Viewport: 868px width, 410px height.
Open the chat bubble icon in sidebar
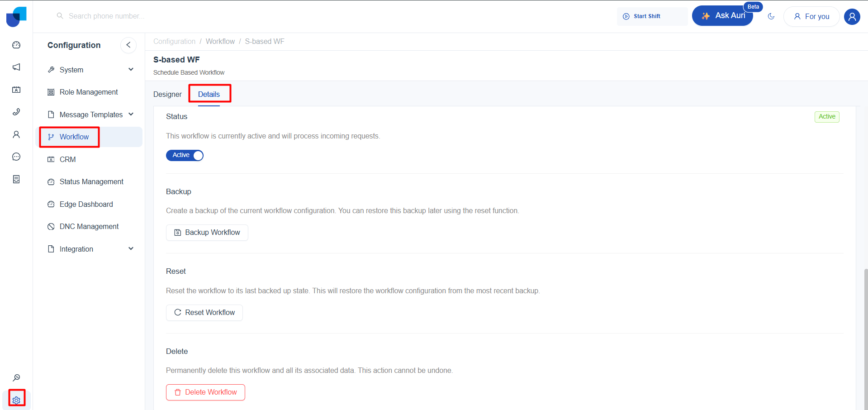click(x=16, y=157)
